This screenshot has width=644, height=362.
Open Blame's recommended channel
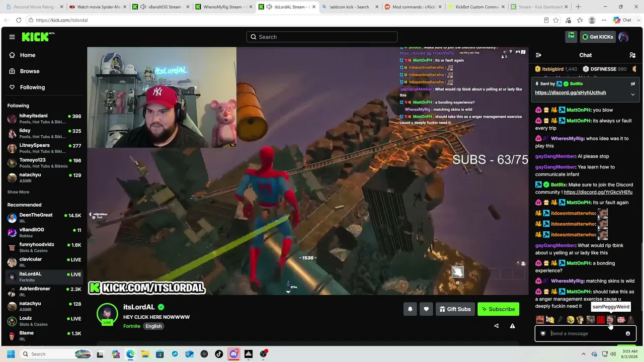(x=44, y=335)
